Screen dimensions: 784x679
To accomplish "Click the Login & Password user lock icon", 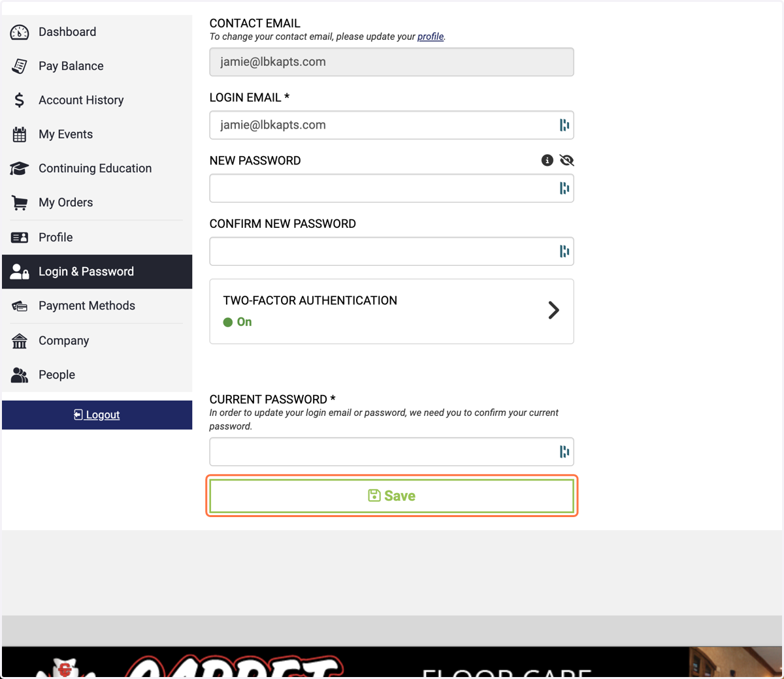I will tap(20, 272).
